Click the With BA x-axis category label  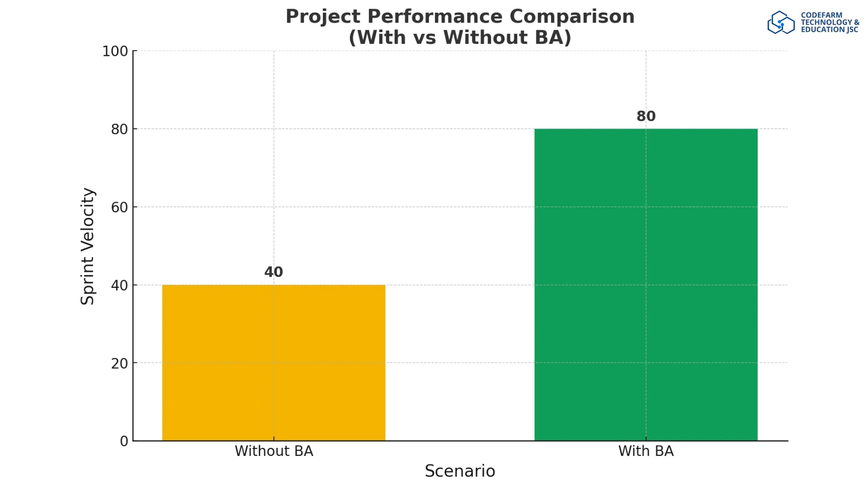click(x=646, y=451)
